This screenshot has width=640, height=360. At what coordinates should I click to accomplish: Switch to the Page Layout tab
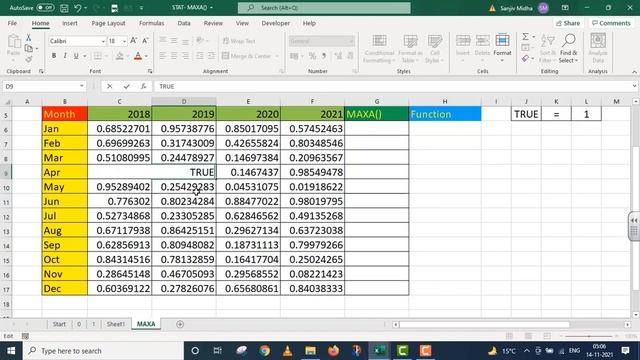coord(108,23)
